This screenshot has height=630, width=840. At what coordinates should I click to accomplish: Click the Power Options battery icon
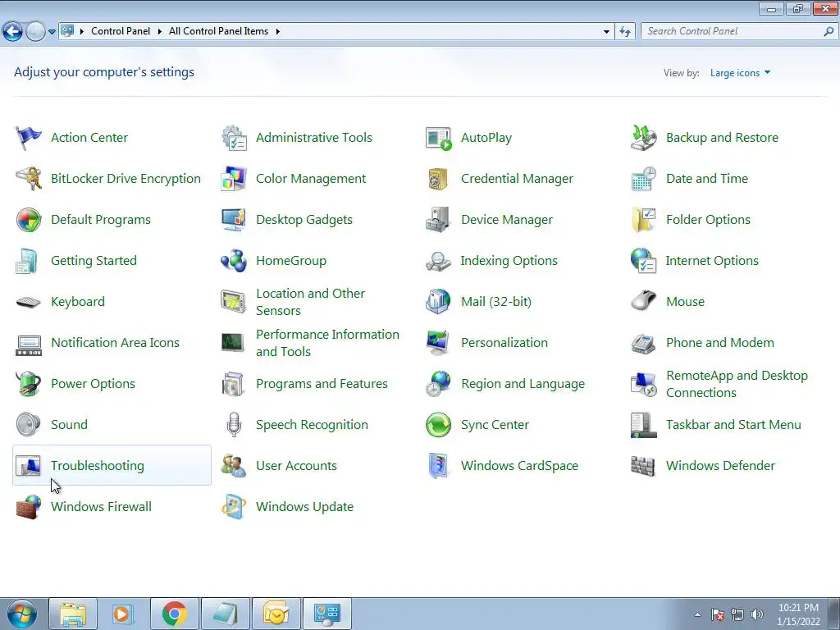click(29, 384)
